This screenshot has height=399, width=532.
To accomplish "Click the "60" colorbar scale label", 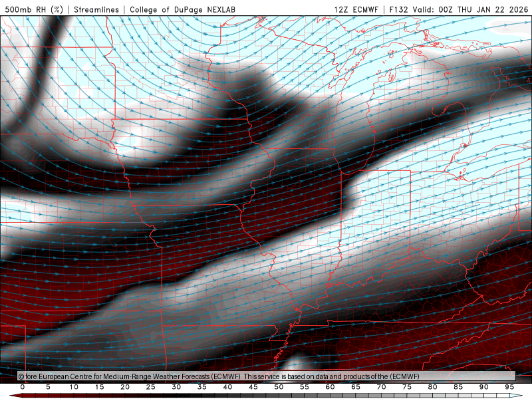I will (x=330, y=387).
